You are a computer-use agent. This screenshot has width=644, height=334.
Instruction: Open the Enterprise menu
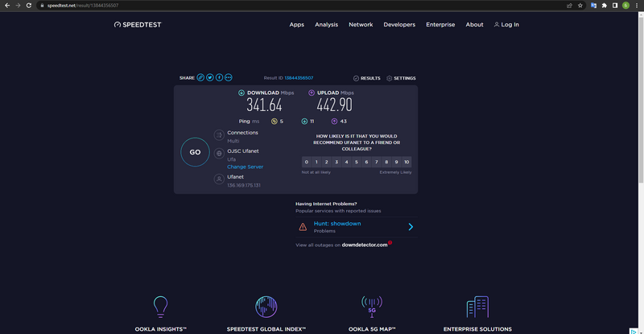[440, 25]
